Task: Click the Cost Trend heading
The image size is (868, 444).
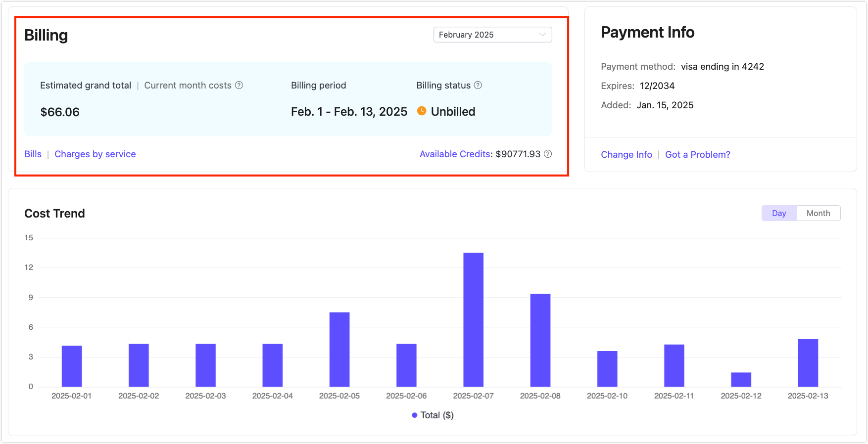Action: click(x=54, y=213)
